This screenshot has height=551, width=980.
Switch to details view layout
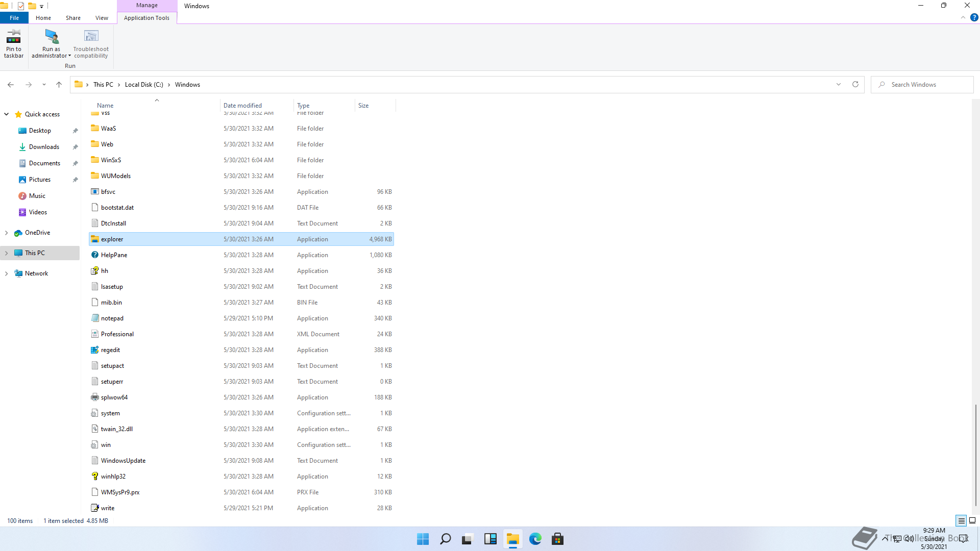[961, 521]
